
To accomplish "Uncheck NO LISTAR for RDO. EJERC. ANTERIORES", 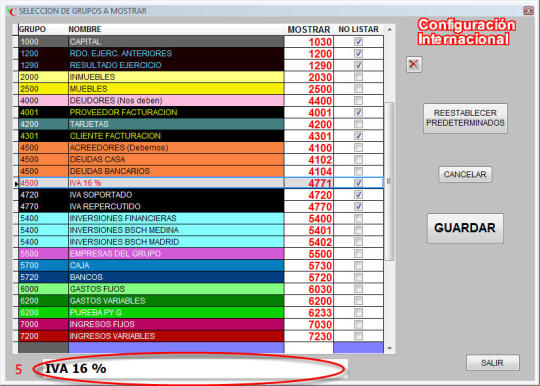I will [x=358, y=53].
